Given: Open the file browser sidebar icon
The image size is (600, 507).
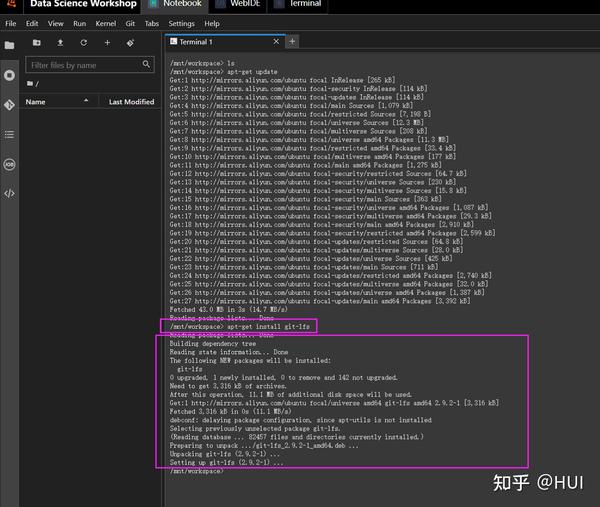Looking at the screenshot, I should click(x=9, y=46).
